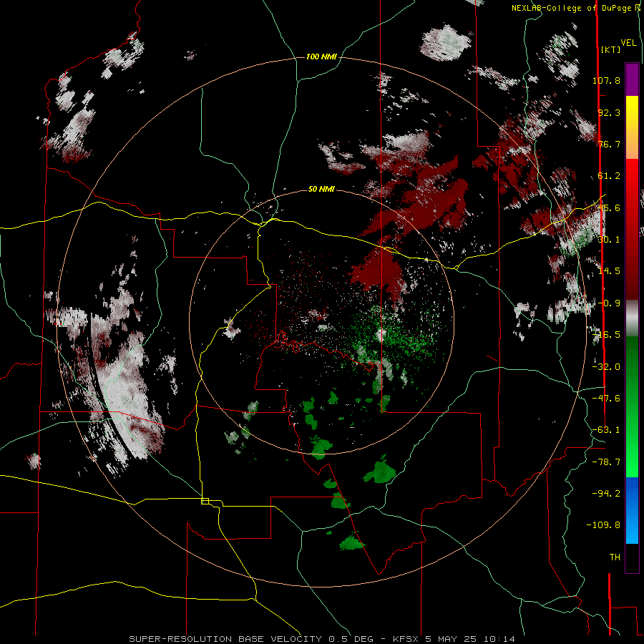
Task: Click the [KT] units label
Action: pyautogui.click(x=610, y=49)
